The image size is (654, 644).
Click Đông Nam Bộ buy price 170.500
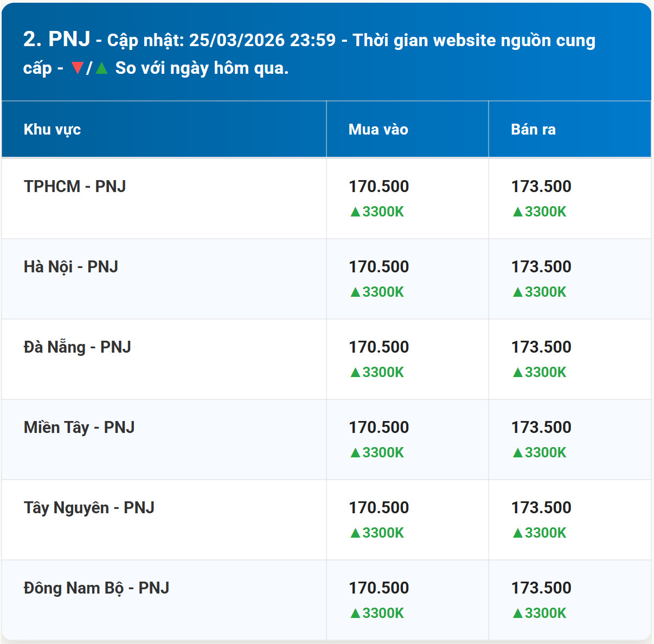coord(379,588)
